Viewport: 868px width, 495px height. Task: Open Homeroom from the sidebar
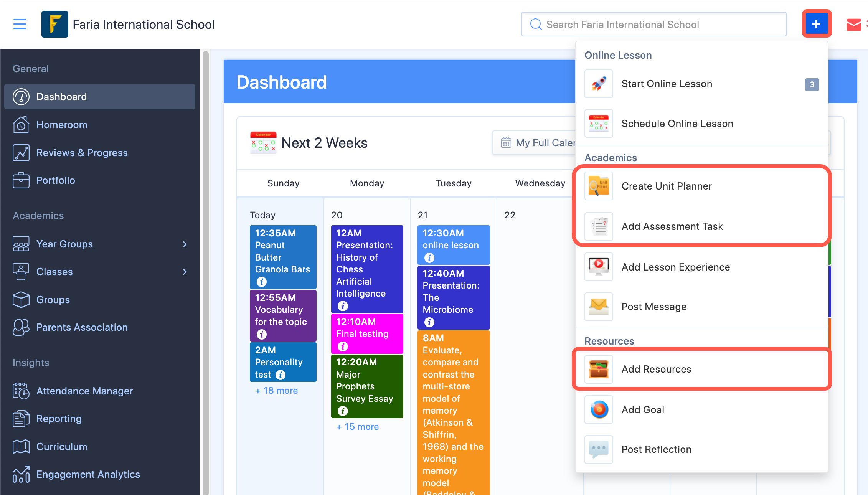point(62,124)
